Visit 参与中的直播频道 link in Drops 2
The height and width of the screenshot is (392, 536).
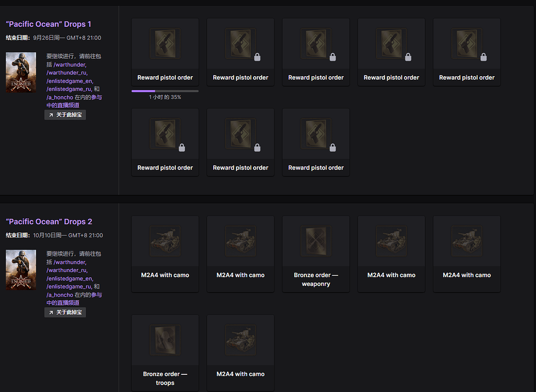point(63,303)
